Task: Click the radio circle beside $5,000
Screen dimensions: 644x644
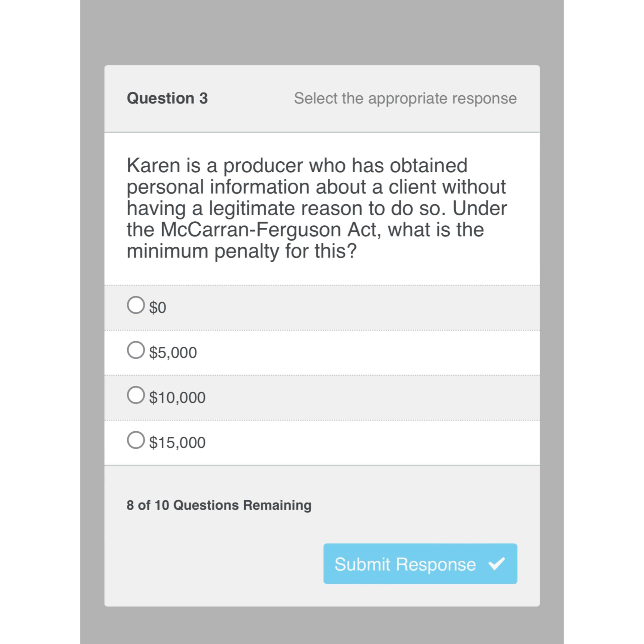Action: click(x=136, y=350)
